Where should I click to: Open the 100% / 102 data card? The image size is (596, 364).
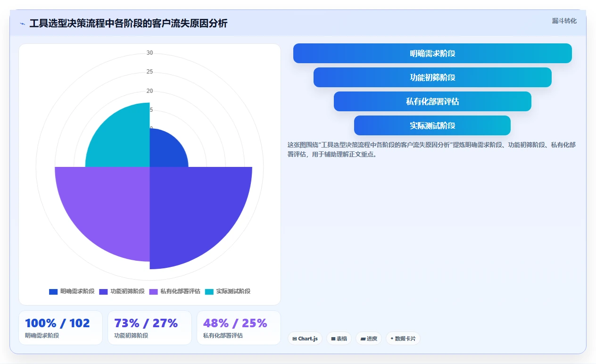tap(60, 328)
